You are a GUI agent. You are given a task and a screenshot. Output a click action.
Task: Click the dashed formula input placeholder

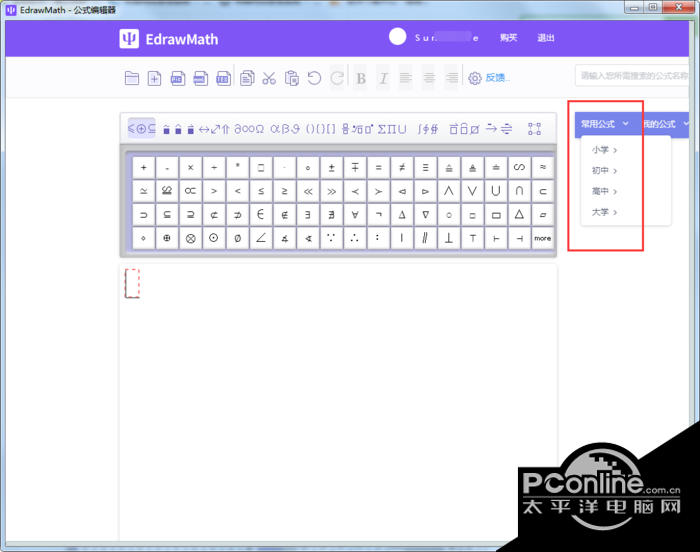132,283
